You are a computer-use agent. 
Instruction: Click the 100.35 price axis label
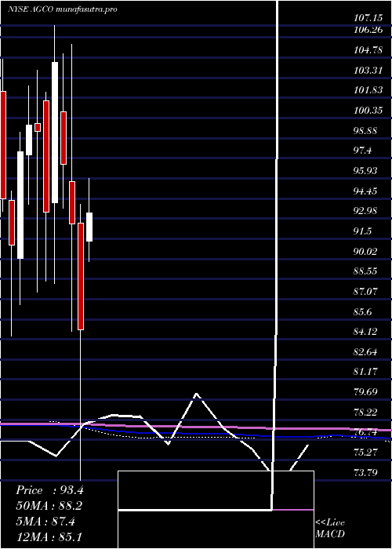(x=368, y=111)
